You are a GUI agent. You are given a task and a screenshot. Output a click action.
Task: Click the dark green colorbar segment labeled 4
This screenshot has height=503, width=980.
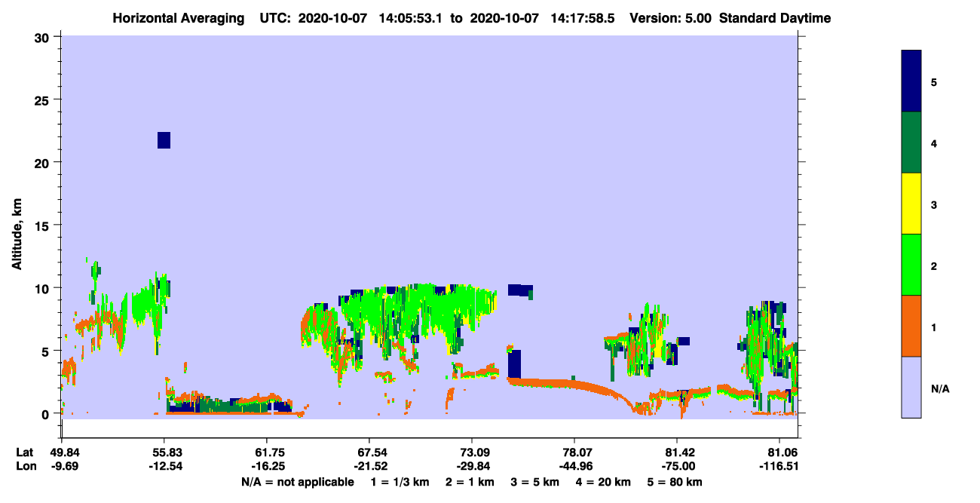coord(911,143)
